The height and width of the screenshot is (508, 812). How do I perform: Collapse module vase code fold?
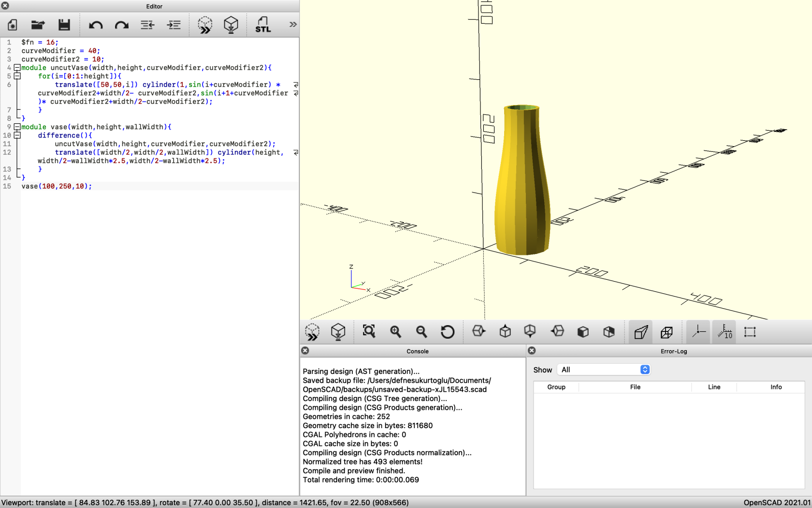click(17, 127)
